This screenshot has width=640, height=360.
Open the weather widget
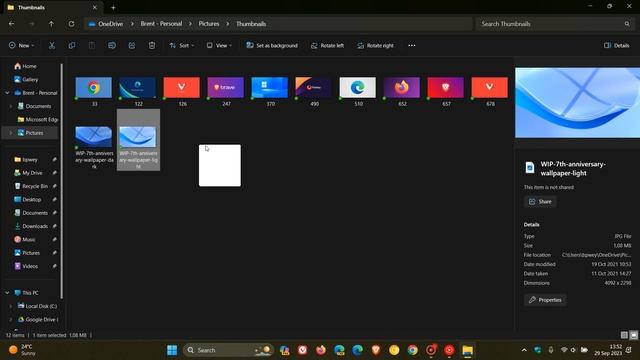pyautogui.click(x=22, y=350)
